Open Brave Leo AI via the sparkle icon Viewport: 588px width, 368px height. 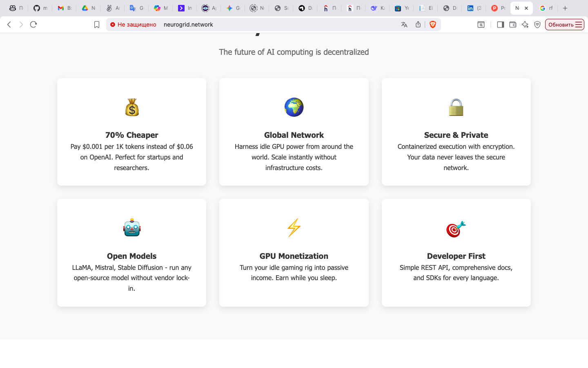coord(525,25)
